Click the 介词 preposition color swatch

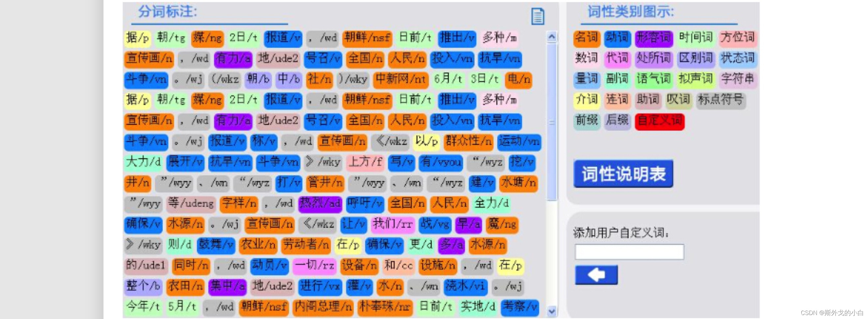[x=586, y=100]
